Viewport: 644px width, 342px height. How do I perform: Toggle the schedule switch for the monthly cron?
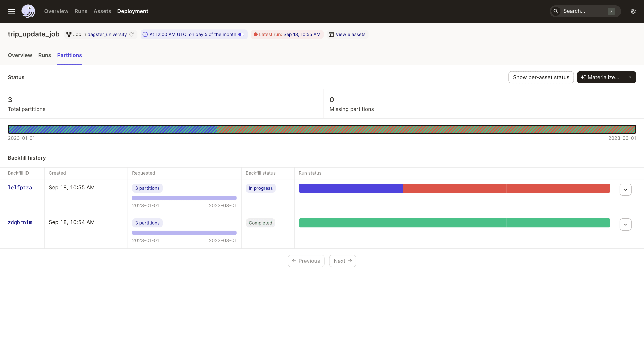point(241,35)
